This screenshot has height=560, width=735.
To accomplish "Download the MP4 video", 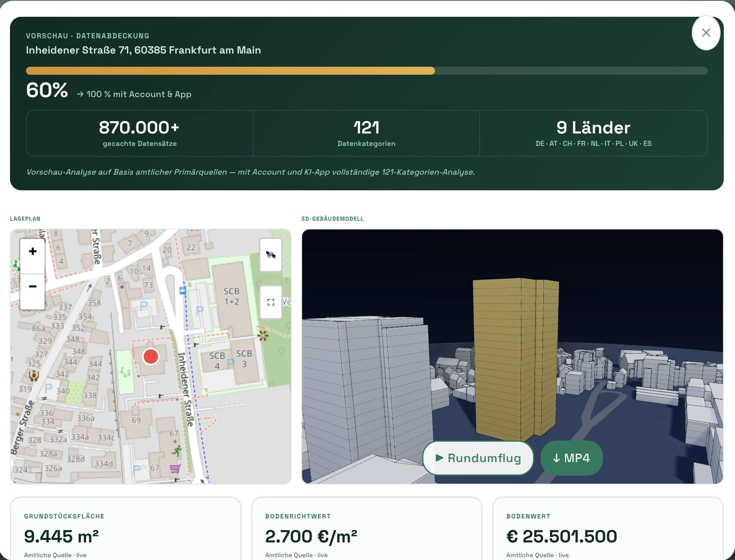I will coord(571,458).
